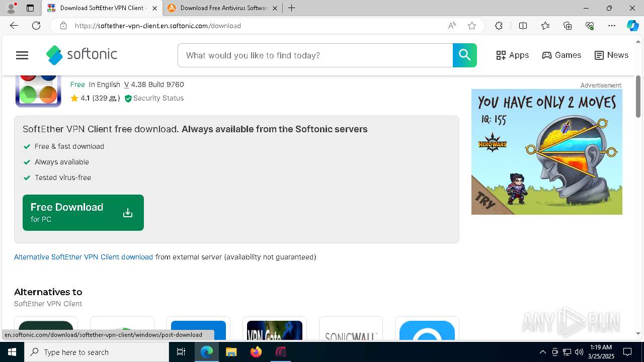This screenshot has height=362, width=644.
Task: Click the Hero Wars advertisement
Action: coord(546,152)
